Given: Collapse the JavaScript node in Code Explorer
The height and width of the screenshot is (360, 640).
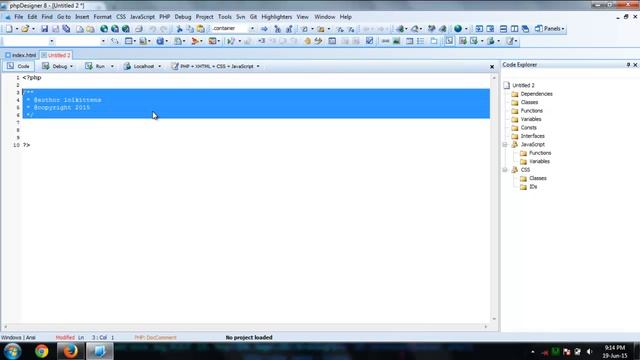Looking at the screenshot, I should coord(505,144).
